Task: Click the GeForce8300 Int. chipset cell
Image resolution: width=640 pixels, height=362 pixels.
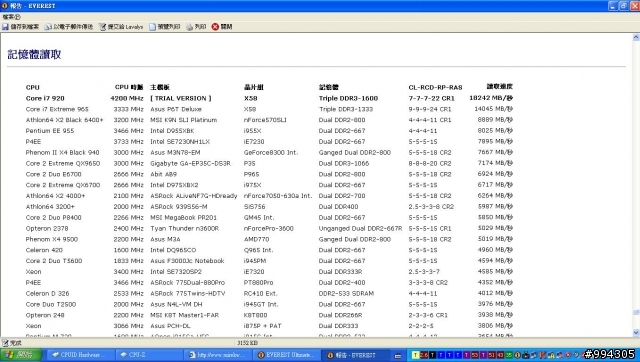Action: coord(271,152)
